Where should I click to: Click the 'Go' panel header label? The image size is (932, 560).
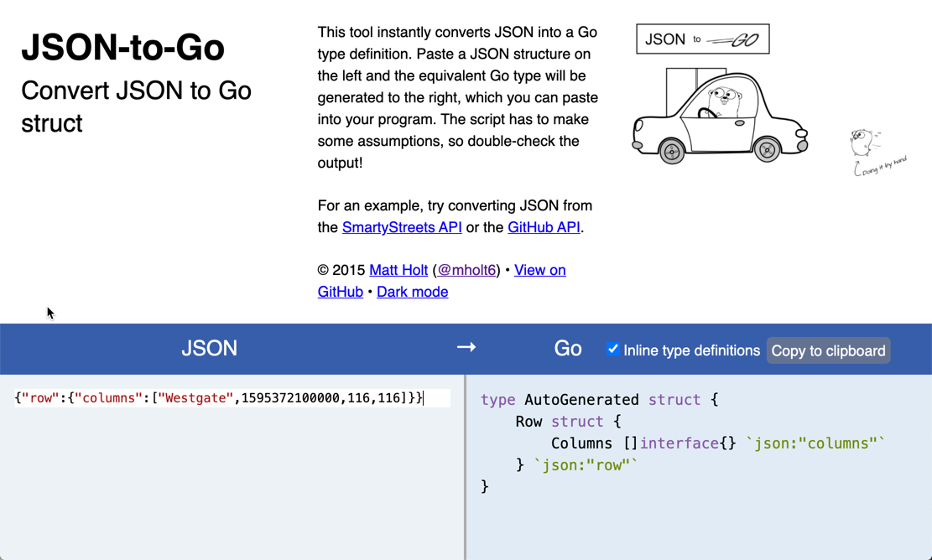[567, 347]
